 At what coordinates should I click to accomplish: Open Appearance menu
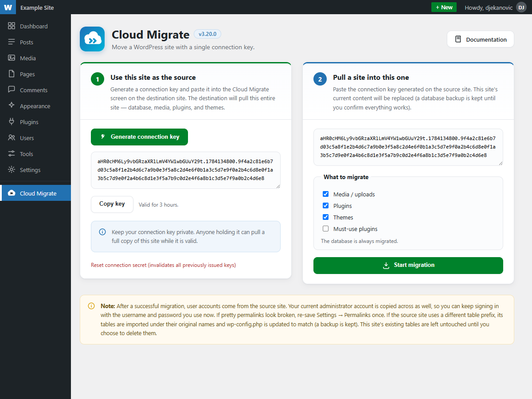click(35, 106)
